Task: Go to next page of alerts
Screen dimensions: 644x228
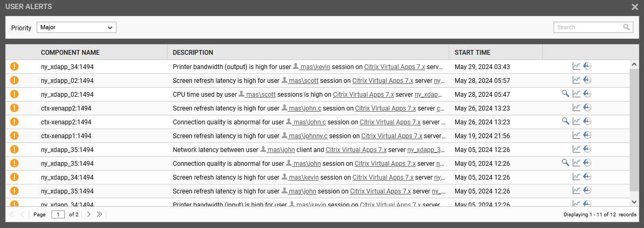Action: click(89, 214)
